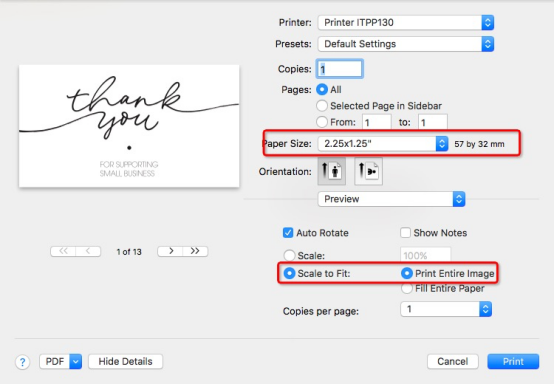Click the to page number field

(433, 122)
